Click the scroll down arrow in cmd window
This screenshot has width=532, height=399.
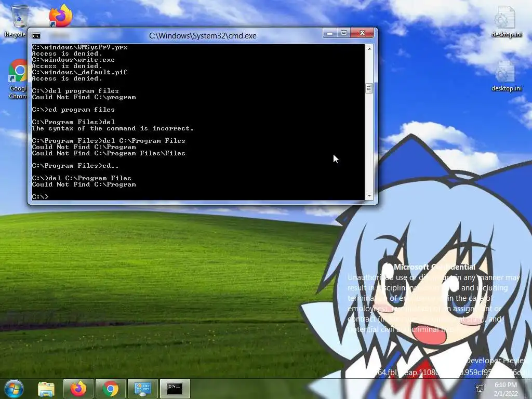click(x=369, y=196)
